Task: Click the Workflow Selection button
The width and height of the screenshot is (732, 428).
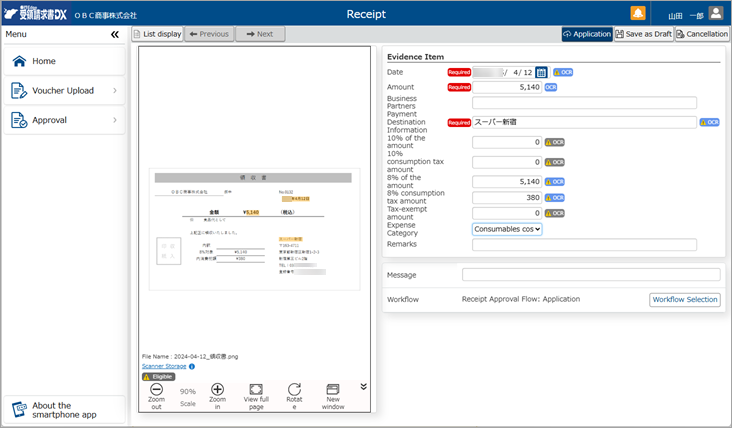Action: pyautogui.click(x=684, y=300)
